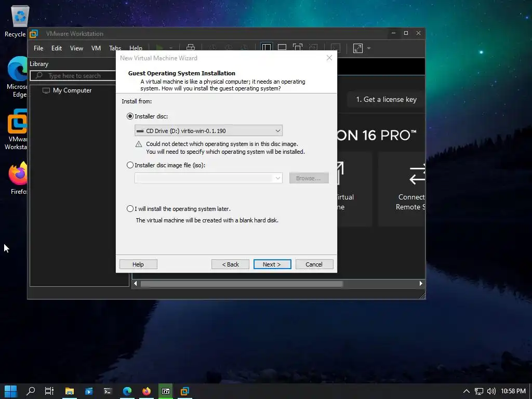This screenshot has height=399, width=532.
Task: Open the stretch display options arrow
Action: pyautogui.click(x=369, y=48)
